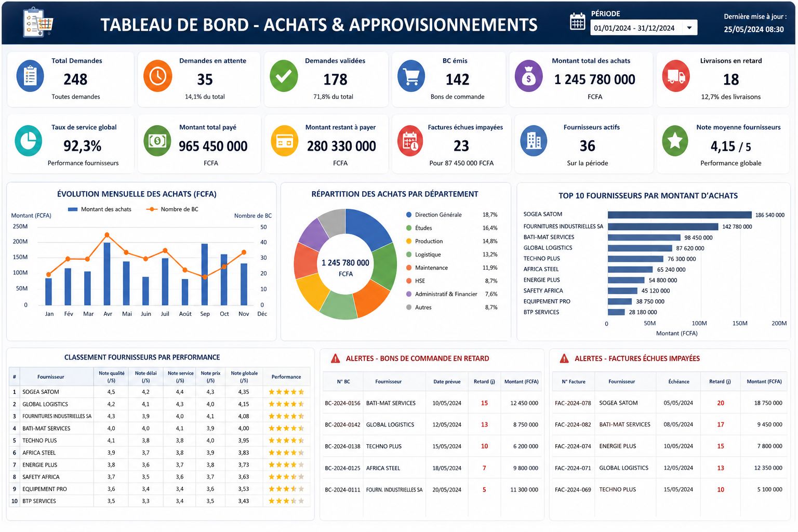
Task: Select the Maintenance orange legend dot
Action: click(409, 268)
